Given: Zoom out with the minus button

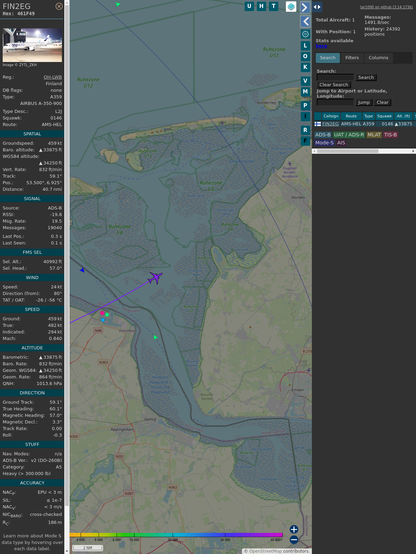Looking at the screenshot, I should (294, 540).
